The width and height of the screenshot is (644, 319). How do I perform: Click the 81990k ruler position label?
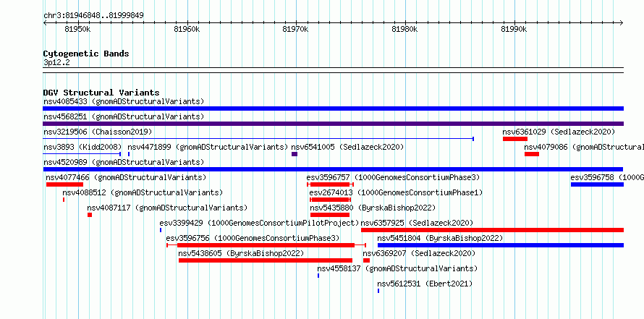[x=514, y=30]
